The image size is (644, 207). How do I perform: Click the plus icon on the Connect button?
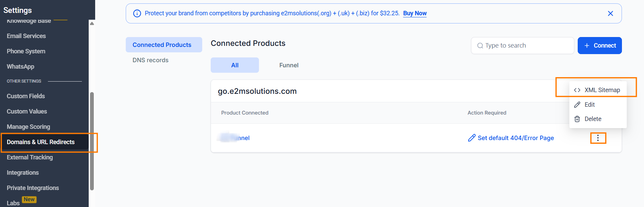point(587,45)
